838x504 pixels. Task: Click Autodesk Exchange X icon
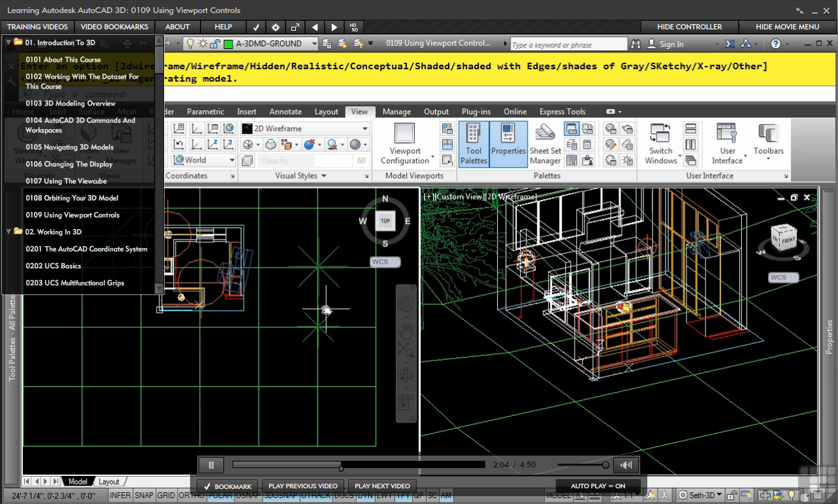click(x=730, y=44)
